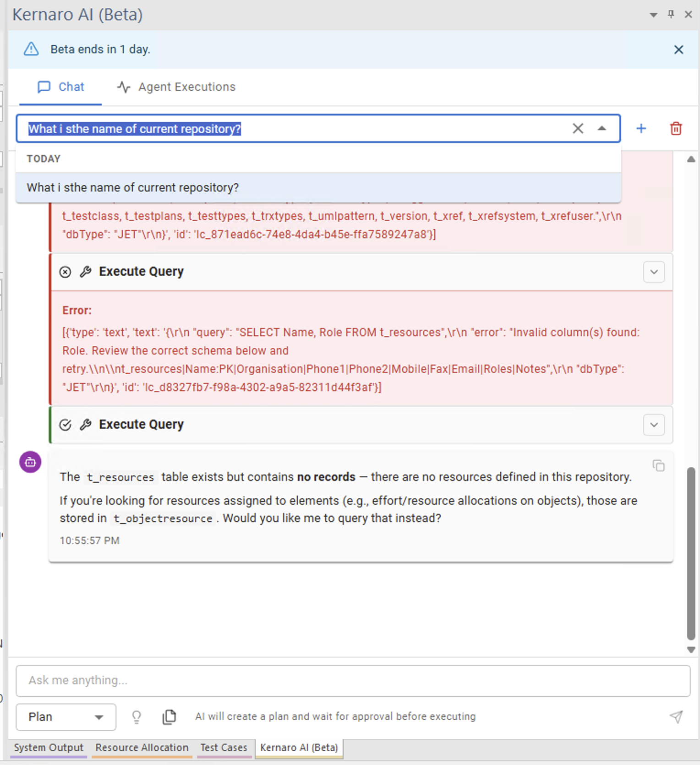Collapse the conversation history dropdown arrow
This screenshot has width=700, height=765.
(x=602, y=129)
